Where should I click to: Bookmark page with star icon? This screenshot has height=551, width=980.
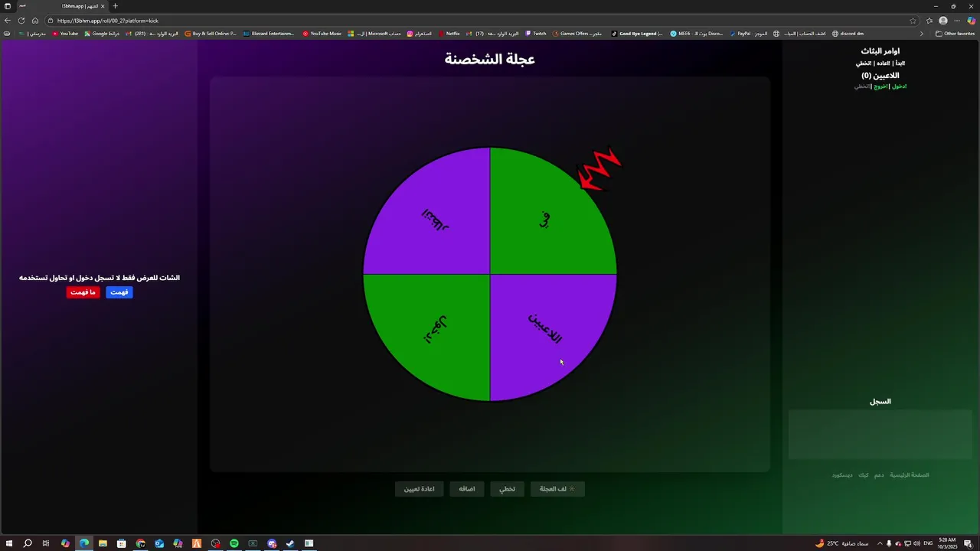913,21
